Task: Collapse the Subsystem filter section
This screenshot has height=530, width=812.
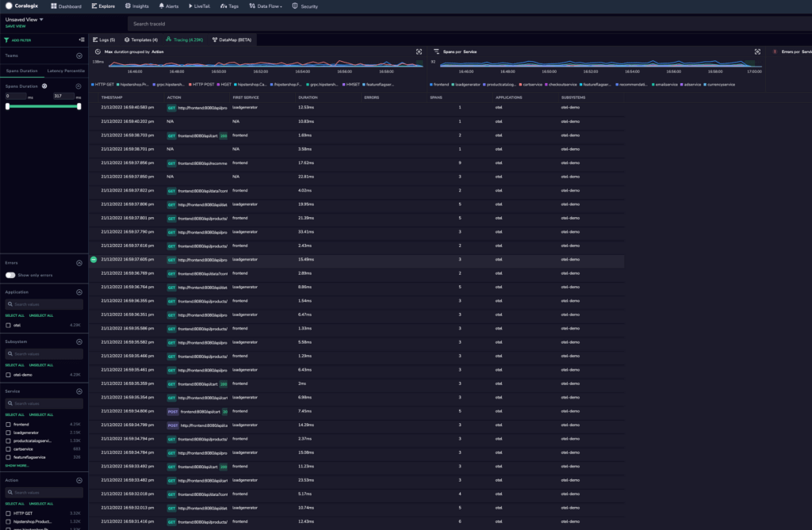Action: 79,342
